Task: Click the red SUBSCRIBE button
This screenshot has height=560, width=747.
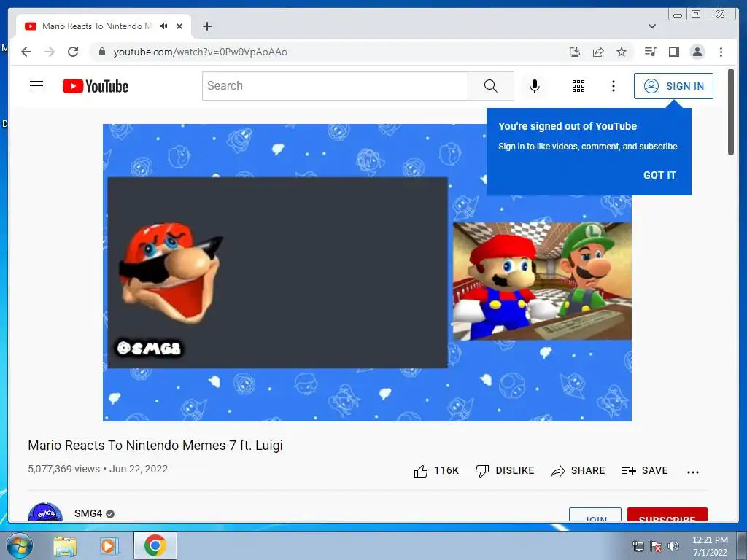Action: [667, 515]
